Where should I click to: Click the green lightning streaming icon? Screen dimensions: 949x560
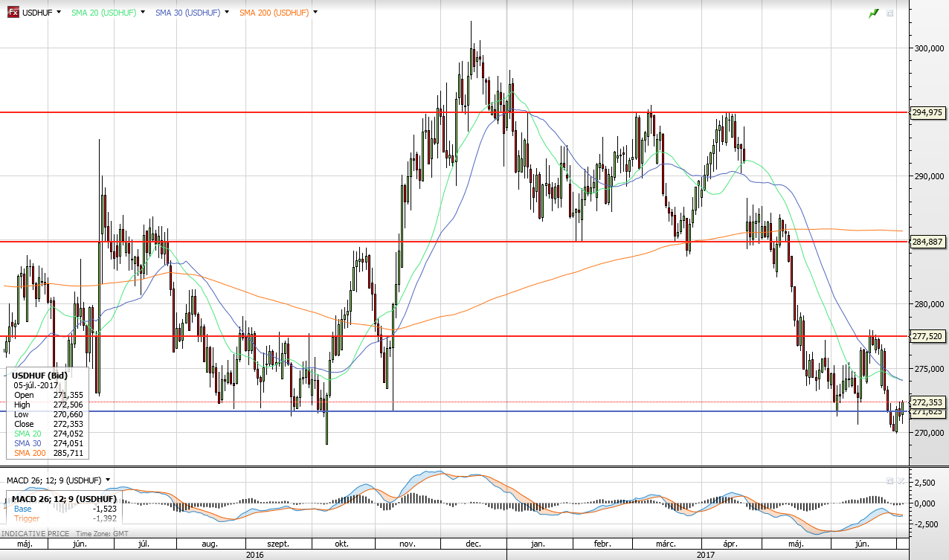[874, 13]
